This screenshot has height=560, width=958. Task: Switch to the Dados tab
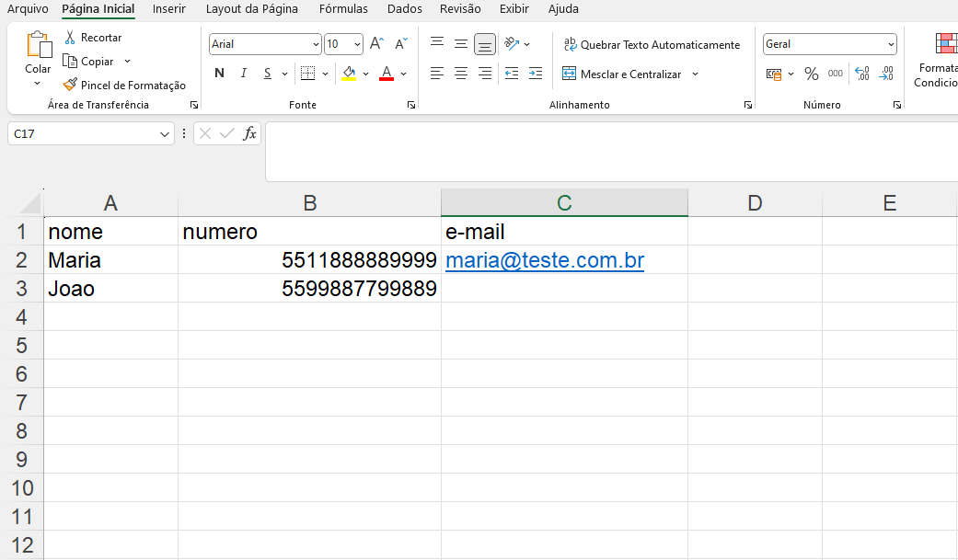point(405,9)
